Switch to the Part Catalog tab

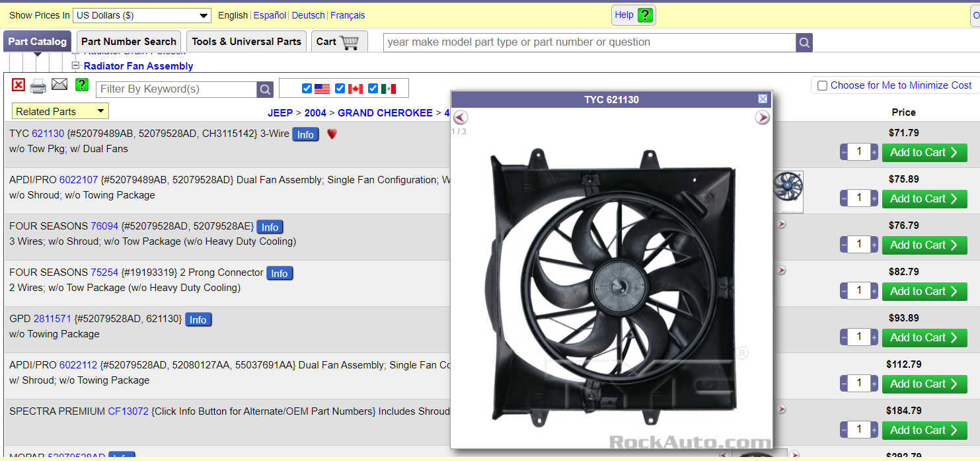tap(38, 42)
